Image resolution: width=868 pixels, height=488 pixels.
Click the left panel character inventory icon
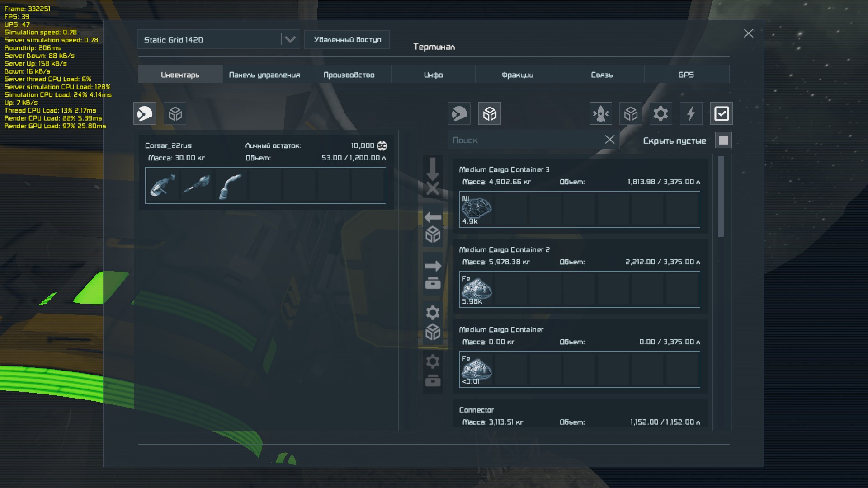(145, 113)
